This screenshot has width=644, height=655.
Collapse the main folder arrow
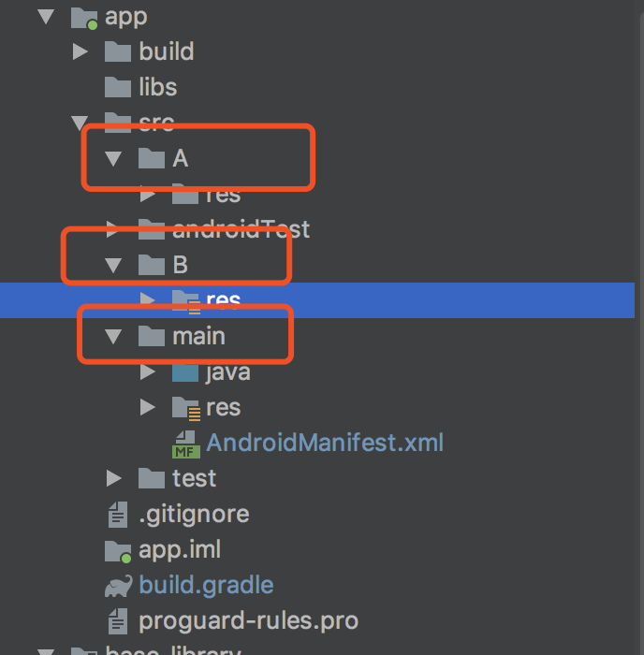pos(113,336)
